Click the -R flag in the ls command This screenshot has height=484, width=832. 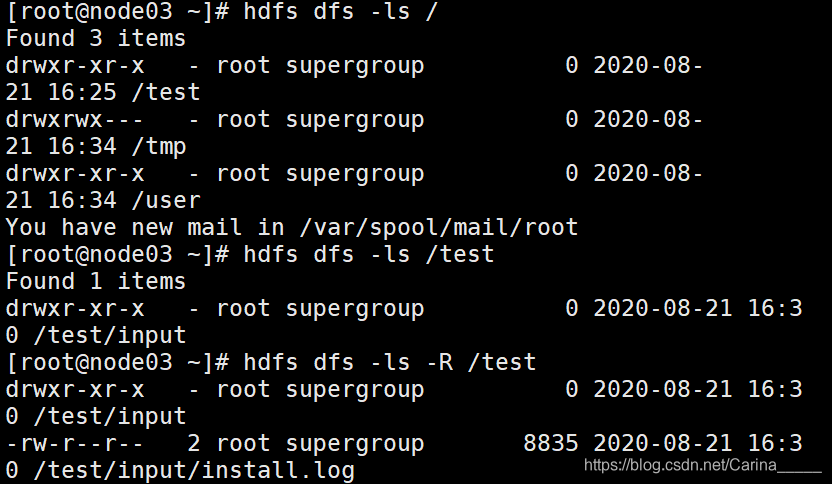click(x=439, y=362)
